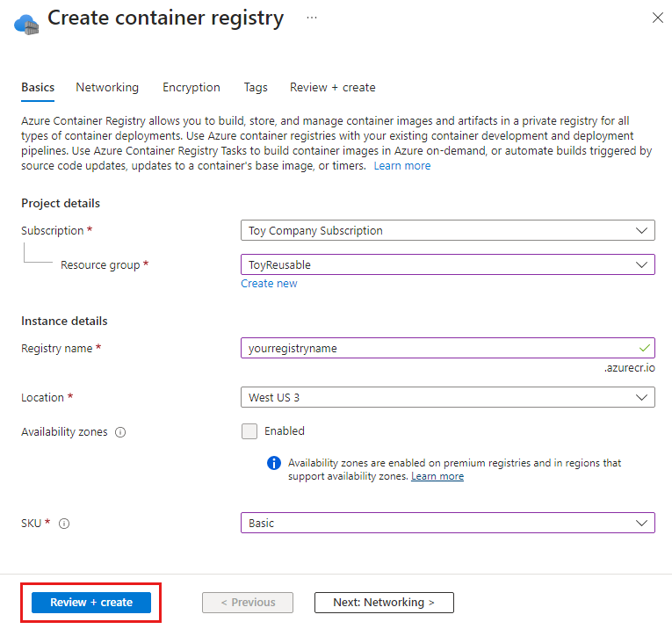Open the ellipsis more options menu
This screenshot has height=629, width=672.
pos(312,18)
